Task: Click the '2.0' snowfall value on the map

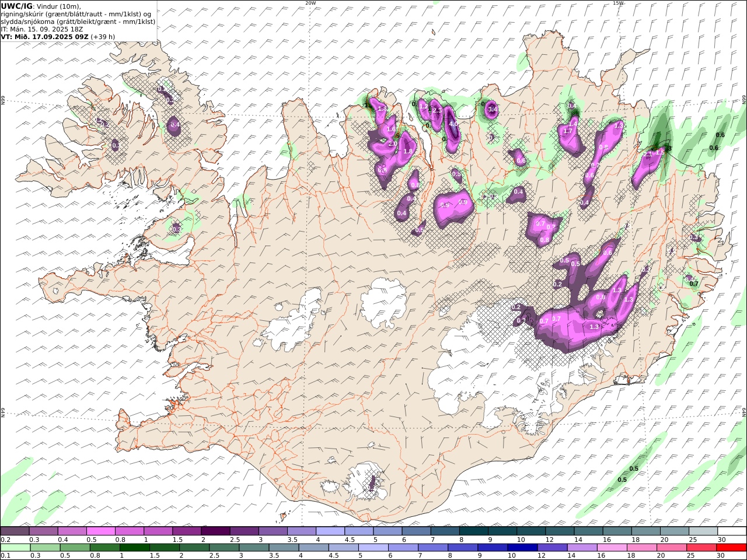Action: (392, 143)
